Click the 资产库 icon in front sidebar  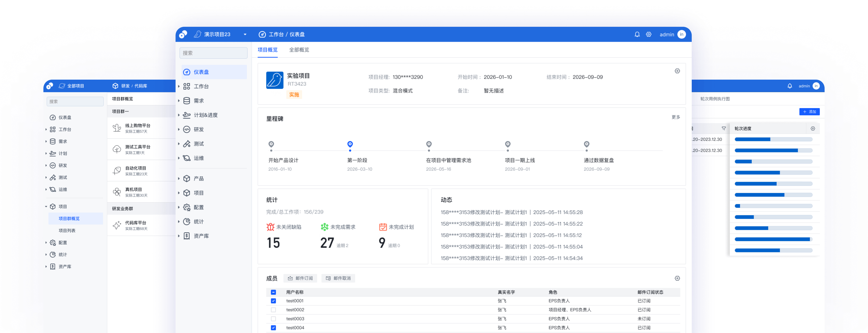coord(187,236)
